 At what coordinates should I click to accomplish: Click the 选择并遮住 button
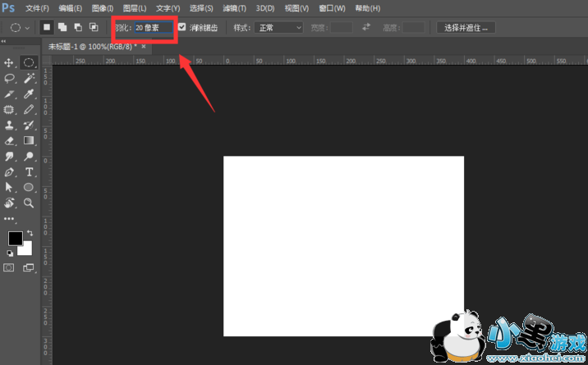point(466,27)
